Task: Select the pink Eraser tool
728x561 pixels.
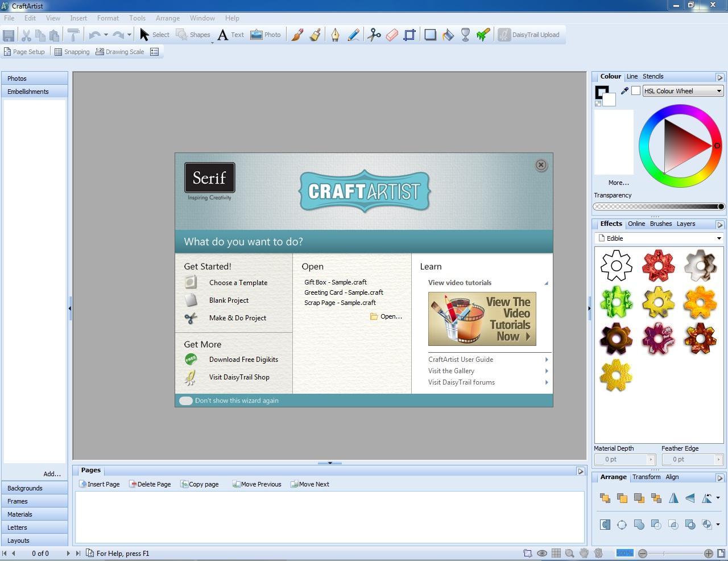Action: [x=392, y=35]
